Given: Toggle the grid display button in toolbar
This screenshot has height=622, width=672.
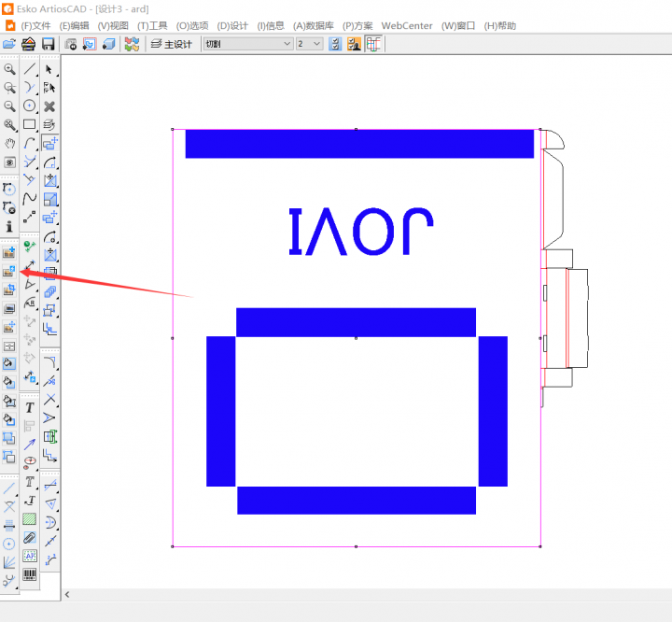Looking at the screenshot, I should pyautogui.click(x=374, y=44).
